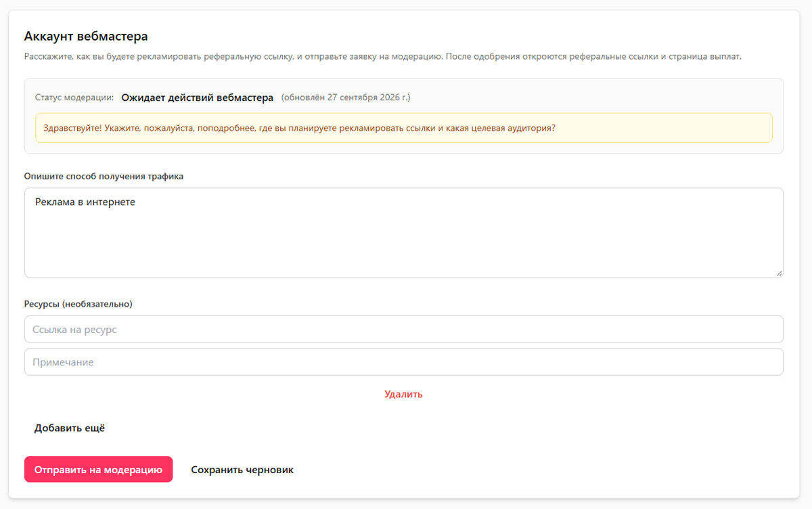Remove the resource with 'Удалить'
The image size is (812, 509).
point(403,394)
